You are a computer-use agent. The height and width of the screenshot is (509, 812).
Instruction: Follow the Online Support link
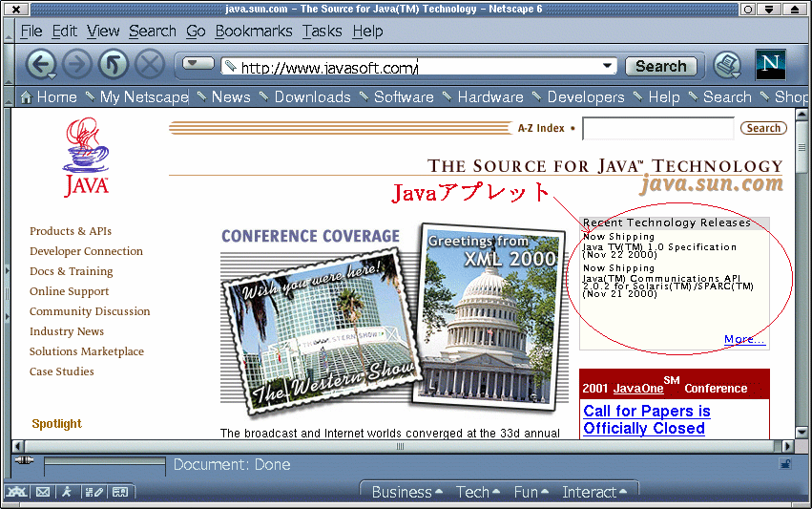[69, 291]
